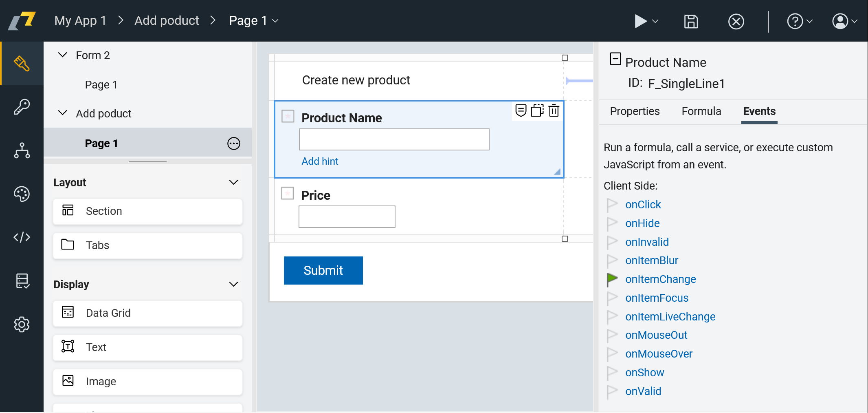Toggle the Price required checkbox
Screen dimensions: 868x413
(x=288, y=193)
